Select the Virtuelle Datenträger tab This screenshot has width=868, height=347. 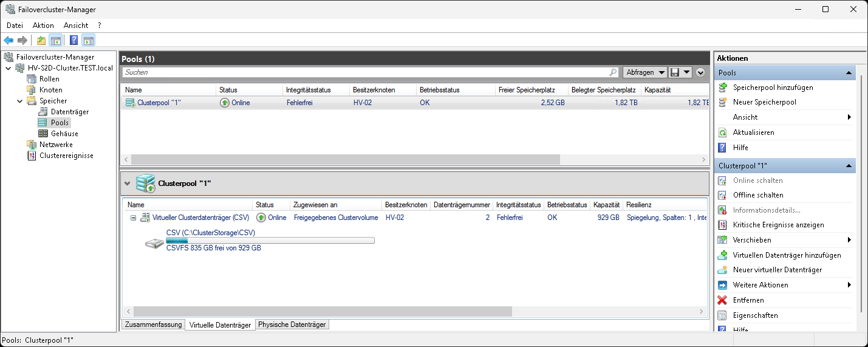tap(220, 325)
